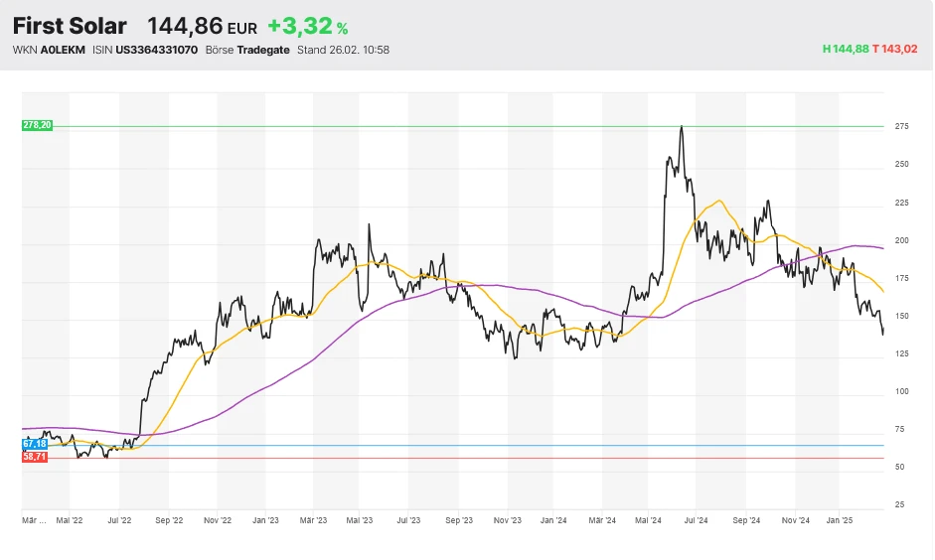Image resolution: width=935 pixels, height=560 pixels.
Task: Click the Mai '24 date on time axis
Action: tap(648, 519)
